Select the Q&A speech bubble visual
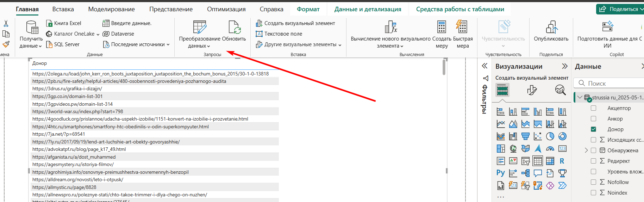This screenshot has height=202, width=644. [x=538, y=173]
